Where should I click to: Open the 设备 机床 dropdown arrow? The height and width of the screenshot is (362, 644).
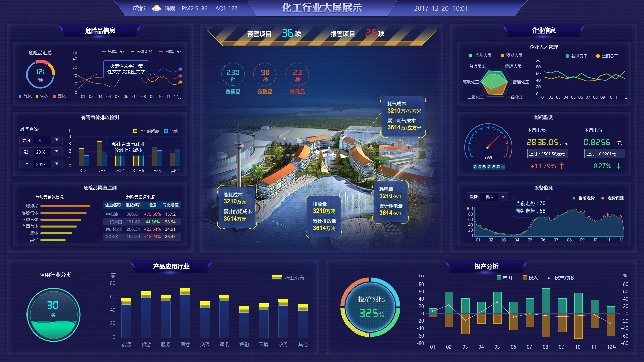tap(503, 197)
